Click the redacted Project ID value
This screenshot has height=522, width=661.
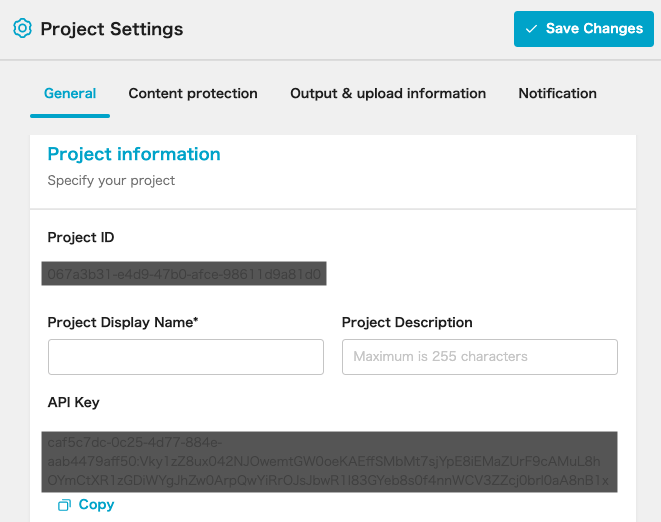tap(184, 274)
